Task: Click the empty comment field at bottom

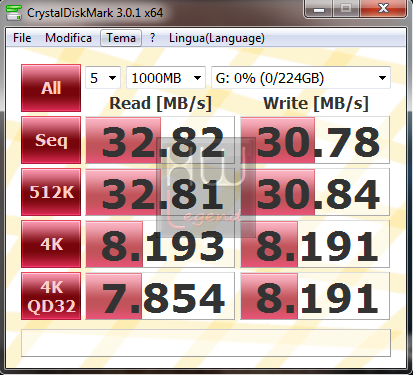Action: [x=206, y=343]
